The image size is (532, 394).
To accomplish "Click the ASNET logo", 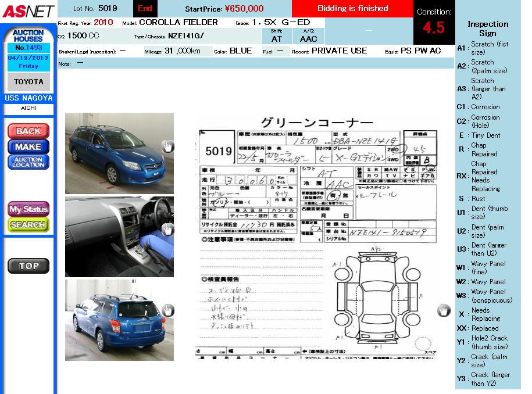I will (x=28, y=11).
